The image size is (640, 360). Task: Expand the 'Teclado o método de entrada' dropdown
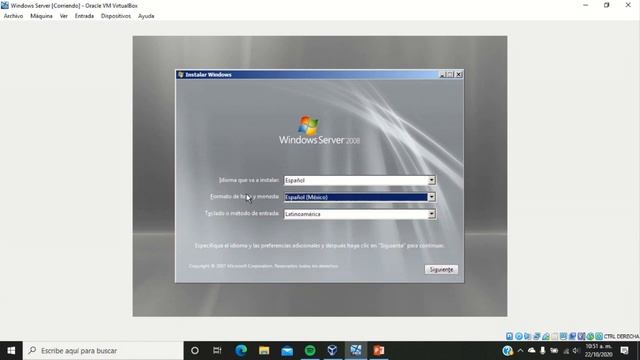(431, 214)
